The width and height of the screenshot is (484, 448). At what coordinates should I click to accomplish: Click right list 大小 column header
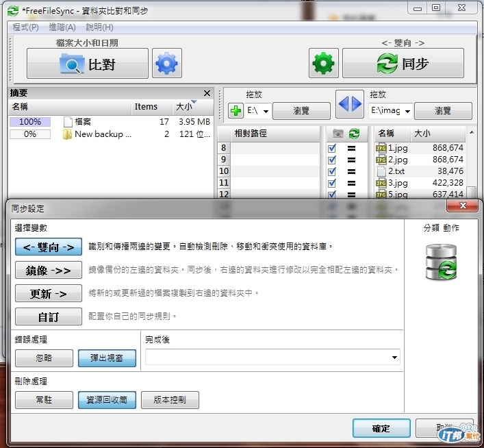point(438,134)
